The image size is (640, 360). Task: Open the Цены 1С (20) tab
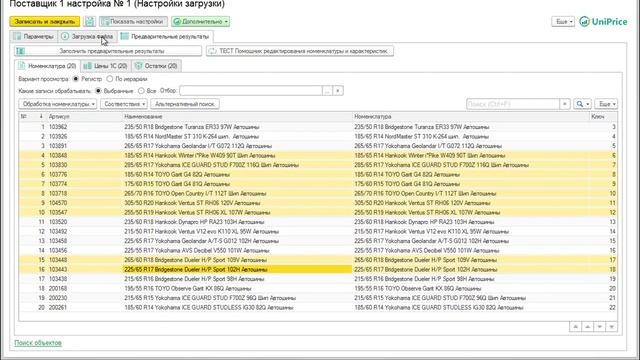[x=106, y=66]
